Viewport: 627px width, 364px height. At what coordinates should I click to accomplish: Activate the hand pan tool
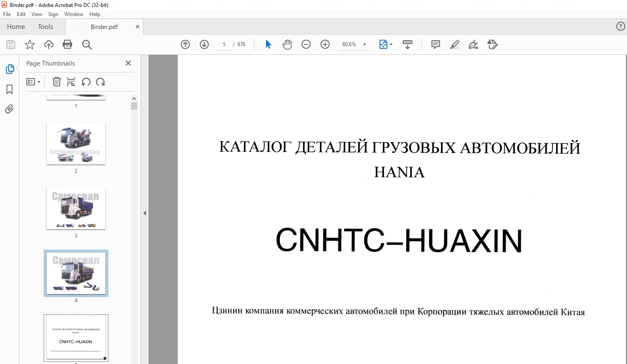(287, 44)
